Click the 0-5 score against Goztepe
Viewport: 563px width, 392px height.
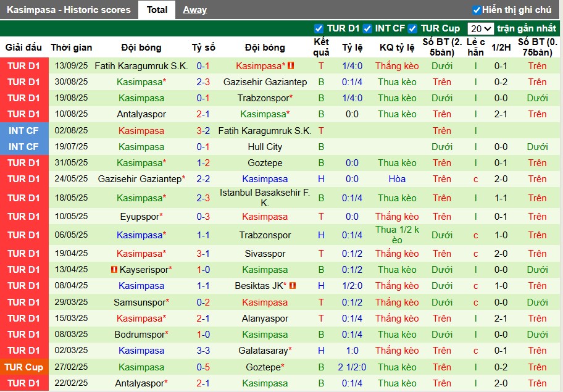click(x=203, y=367)
